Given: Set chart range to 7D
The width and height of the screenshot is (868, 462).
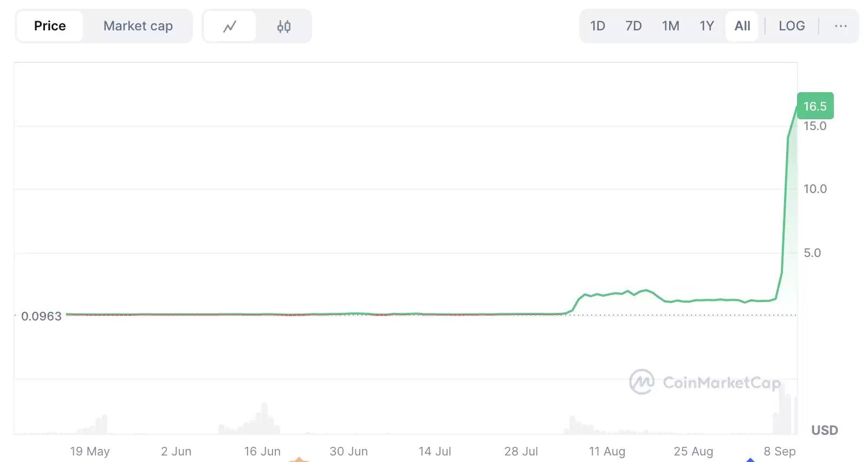Looking at the screenshot, I should point(633,26).
